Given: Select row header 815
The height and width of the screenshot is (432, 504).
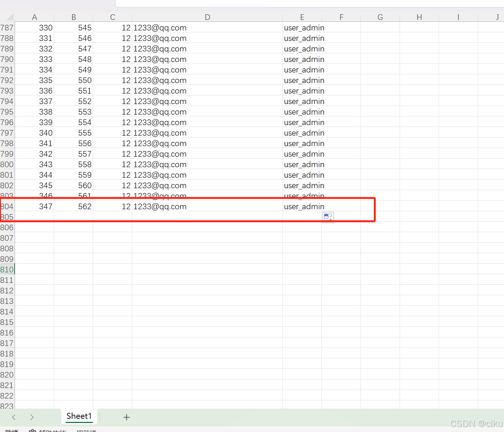Looking at the screenshot, I should pyautogui.click(x=7, y=322).
